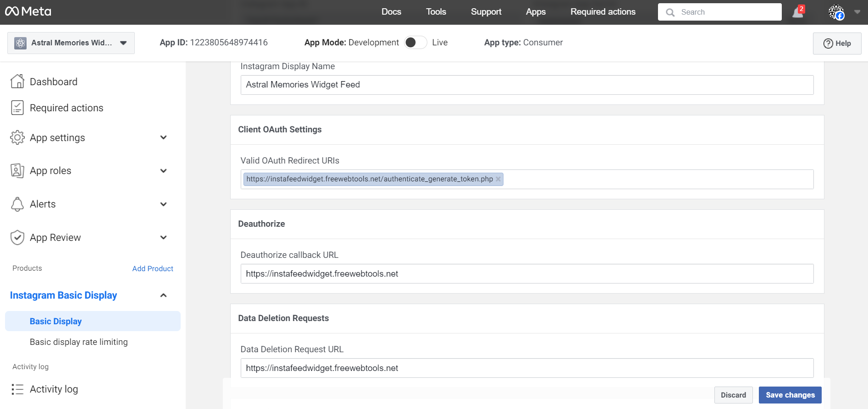Expand the App roles section

(163, 171)
